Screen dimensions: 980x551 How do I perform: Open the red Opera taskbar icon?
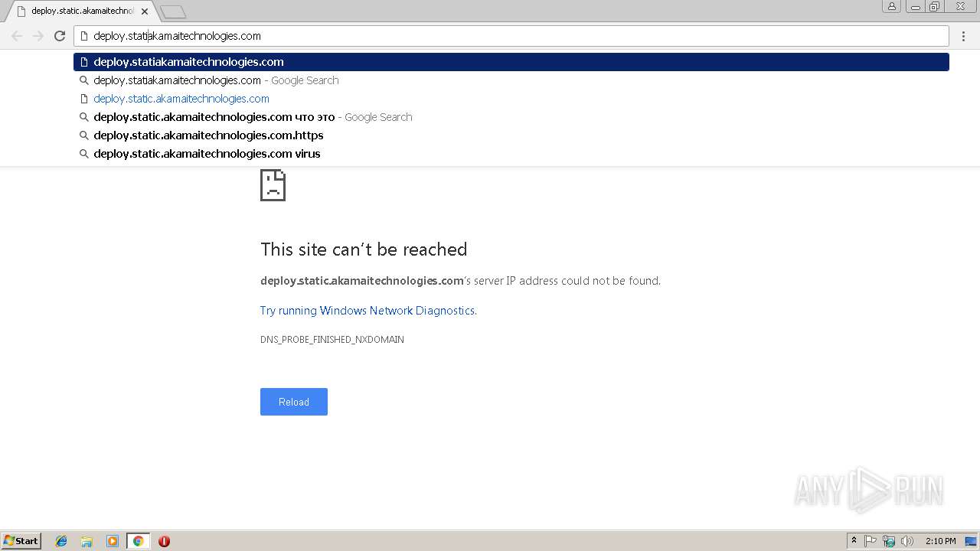(164, 541)
